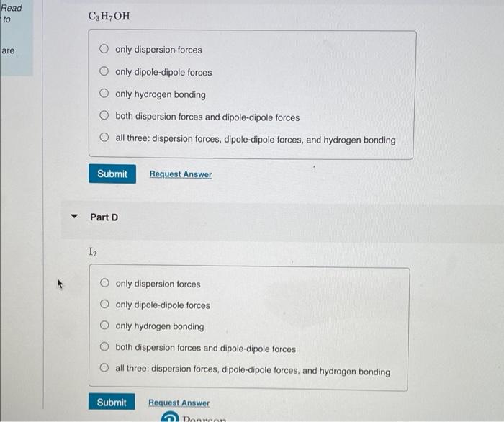Select 'all three' option for I2
Viewport: 504px width, 422px height.
pos(104,368)
